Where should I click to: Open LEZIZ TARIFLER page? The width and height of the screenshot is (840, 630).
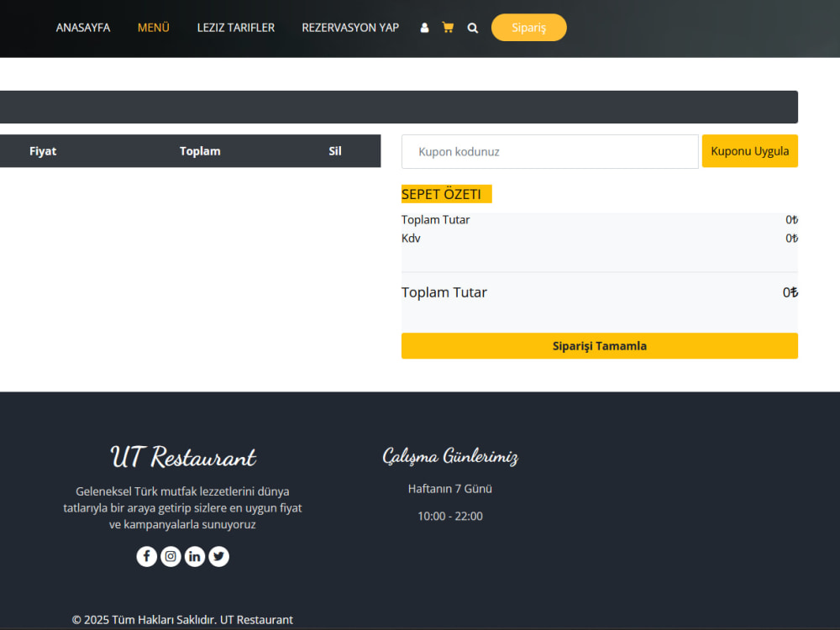point(236,28)
